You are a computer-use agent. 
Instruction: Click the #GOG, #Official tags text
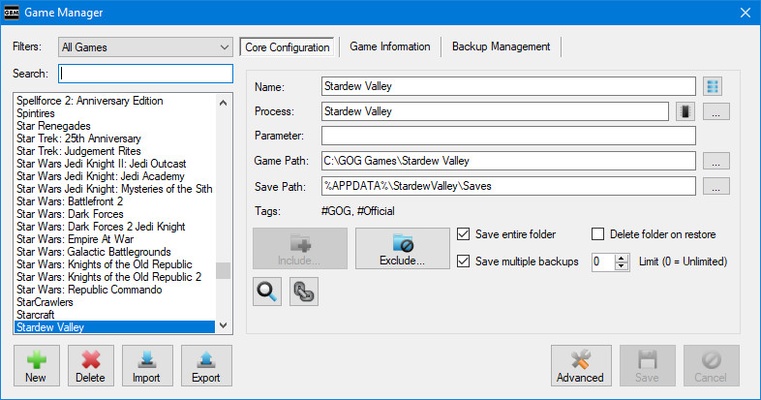[x=358, y=211]
